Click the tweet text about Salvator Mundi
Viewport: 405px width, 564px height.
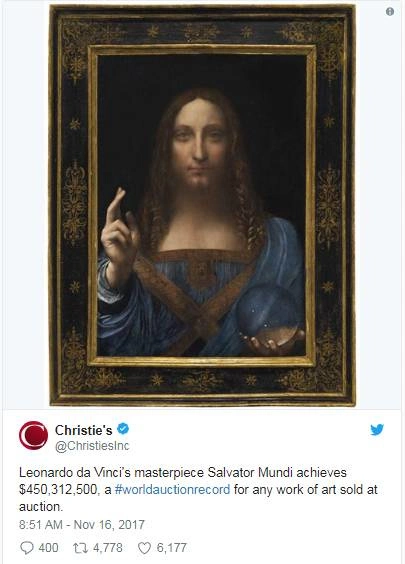199,489
